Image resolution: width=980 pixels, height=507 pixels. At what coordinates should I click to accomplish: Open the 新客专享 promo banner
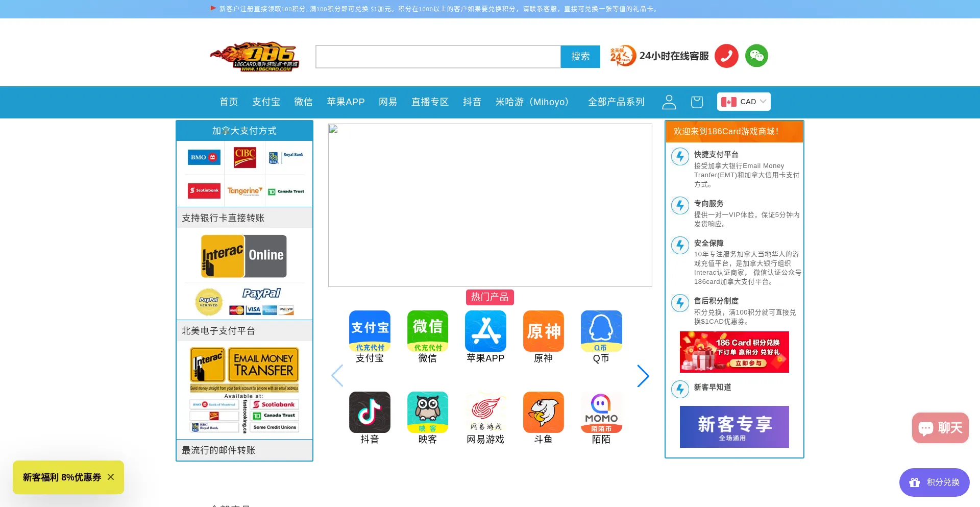tap(734, 427)
